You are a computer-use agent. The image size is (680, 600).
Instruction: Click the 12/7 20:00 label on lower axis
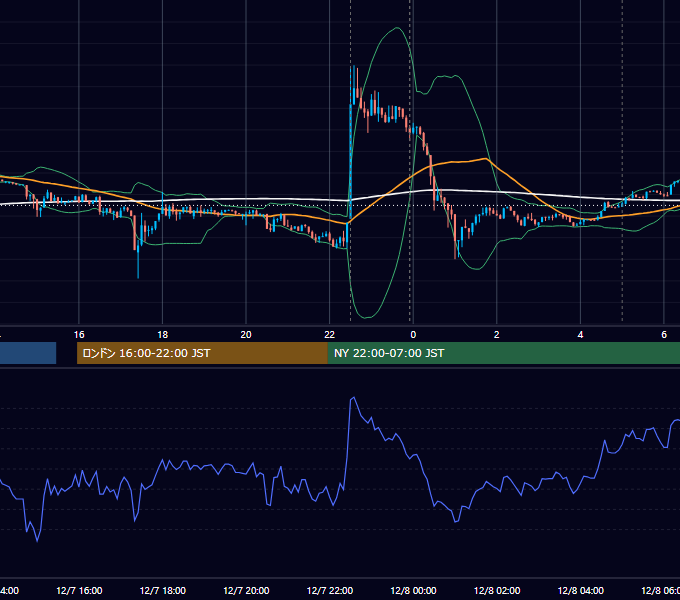pos(246,591)
